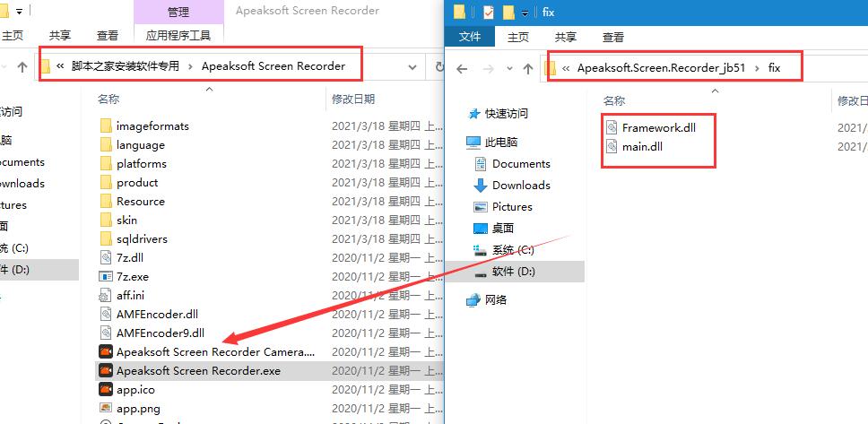Select 软件 (D:) drive in fix window
This screenshot has width=868, height=424.
513,272
